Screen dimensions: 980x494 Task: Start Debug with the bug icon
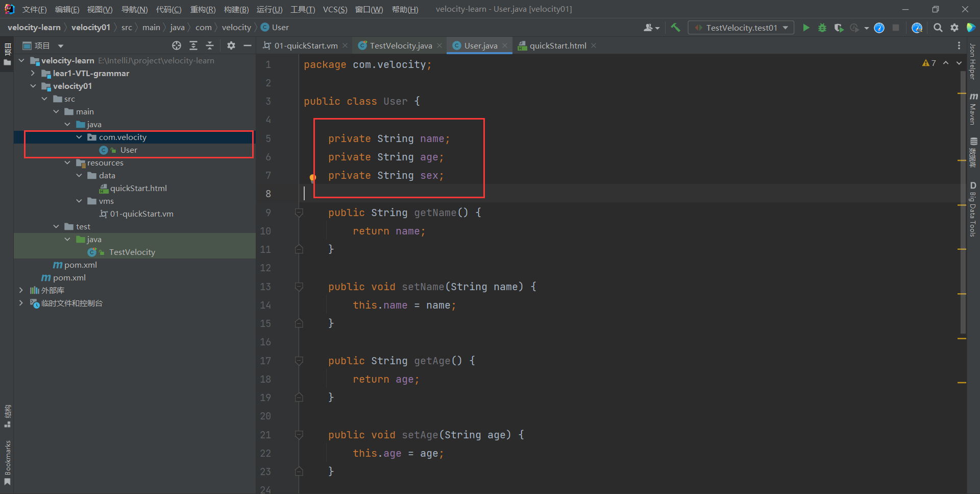point(822,28)
